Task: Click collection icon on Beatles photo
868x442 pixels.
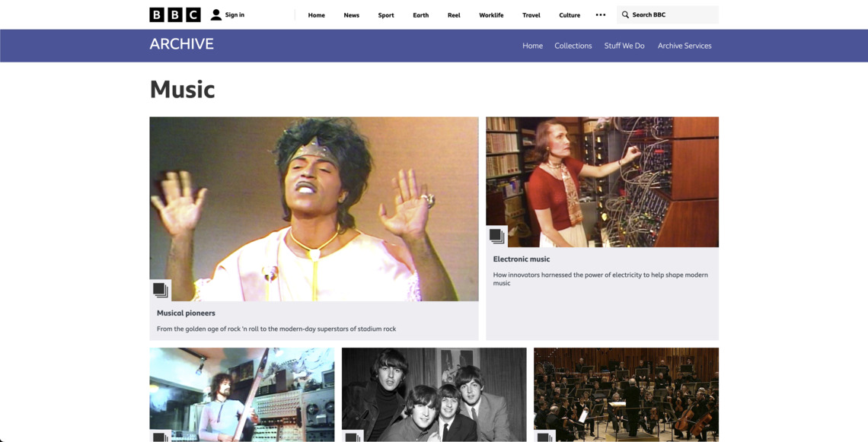Action: pyautogui.click(x=352, y=437)
